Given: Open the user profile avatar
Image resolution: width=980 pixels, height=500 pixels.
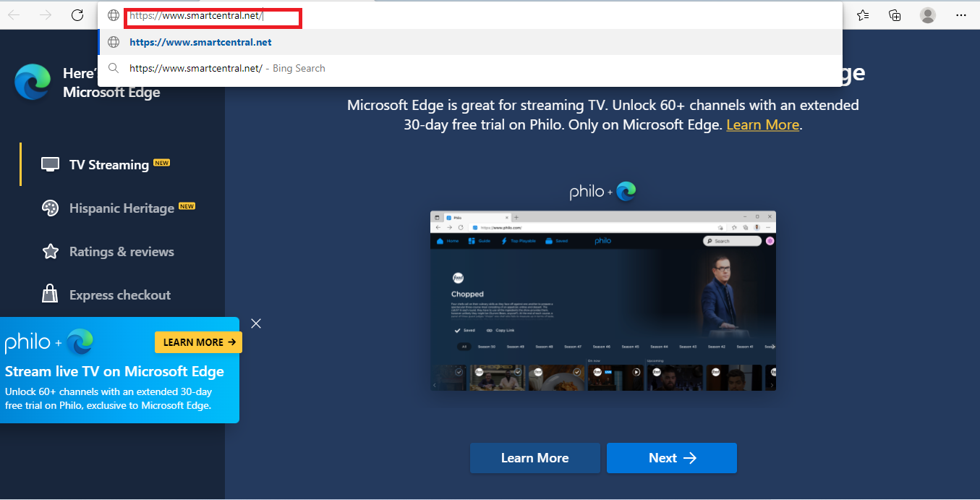Looking at the screenshot, I should [x=928, y=15].
